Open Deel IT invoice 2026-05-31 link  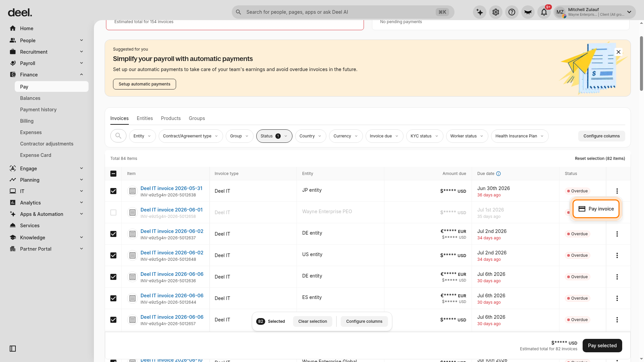coord(171,188)
